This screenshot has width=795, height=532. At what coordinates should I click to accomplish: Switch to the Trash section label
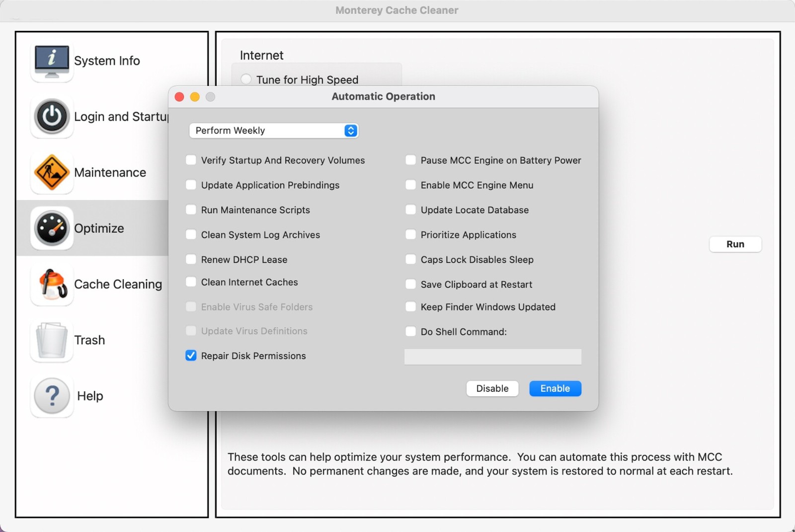point(89,340)
